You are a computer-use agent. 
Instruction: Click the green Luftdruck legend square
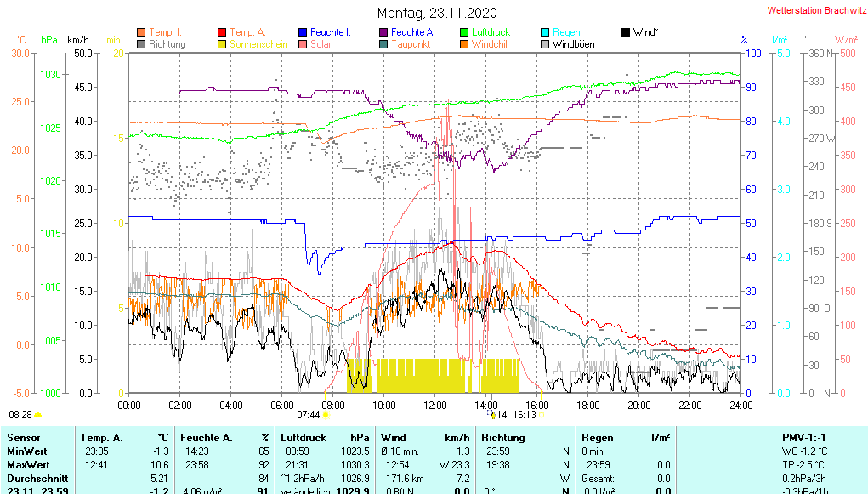click(x=464, y=32)
